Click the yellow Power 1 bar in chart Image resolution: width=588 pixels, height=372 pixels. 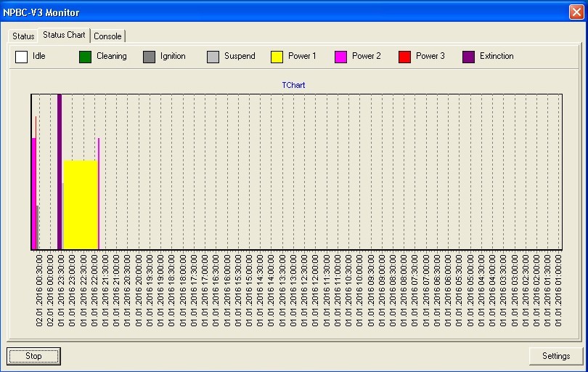pos(81,203)
